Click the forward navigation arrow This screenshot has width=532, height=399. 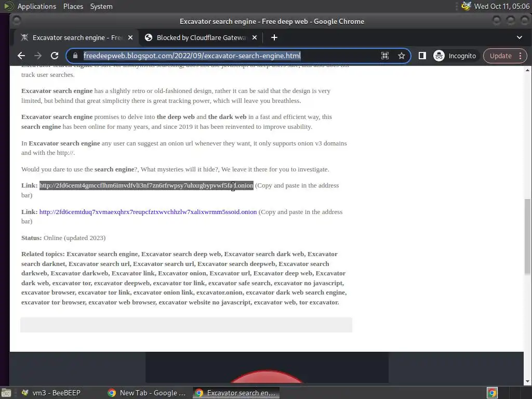(37, 56)
